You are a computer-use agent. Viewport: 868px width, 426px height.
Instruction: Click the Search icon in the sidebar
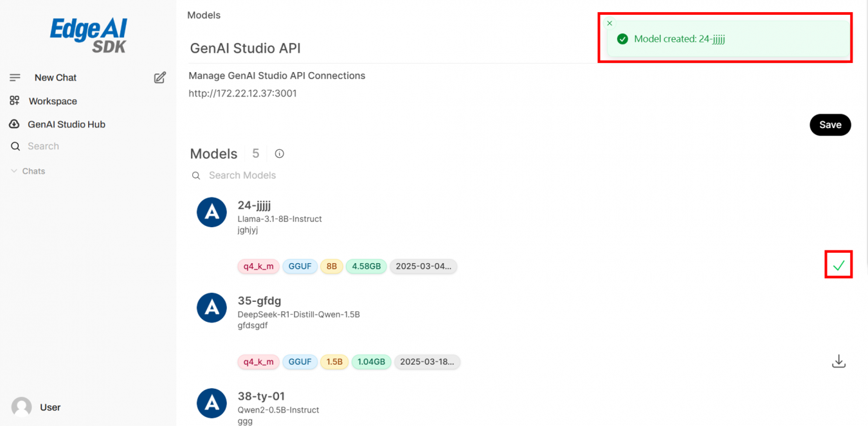tap(15, 146)
